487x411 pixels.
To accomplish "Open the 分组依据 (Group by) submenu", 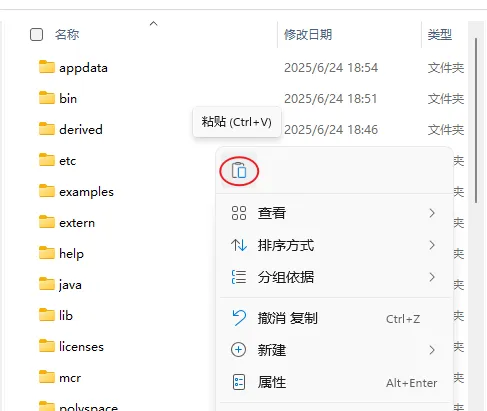I will 334,277.
